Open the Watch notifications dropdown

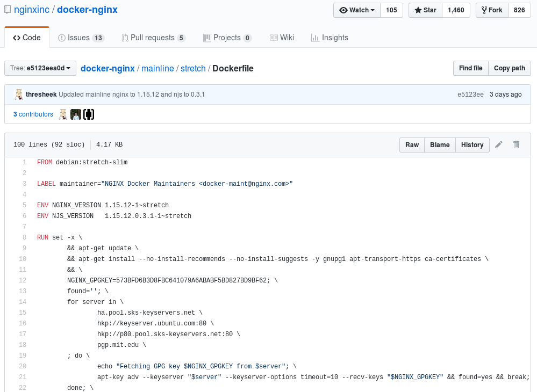pyautogui.click(x=357, y=10)
